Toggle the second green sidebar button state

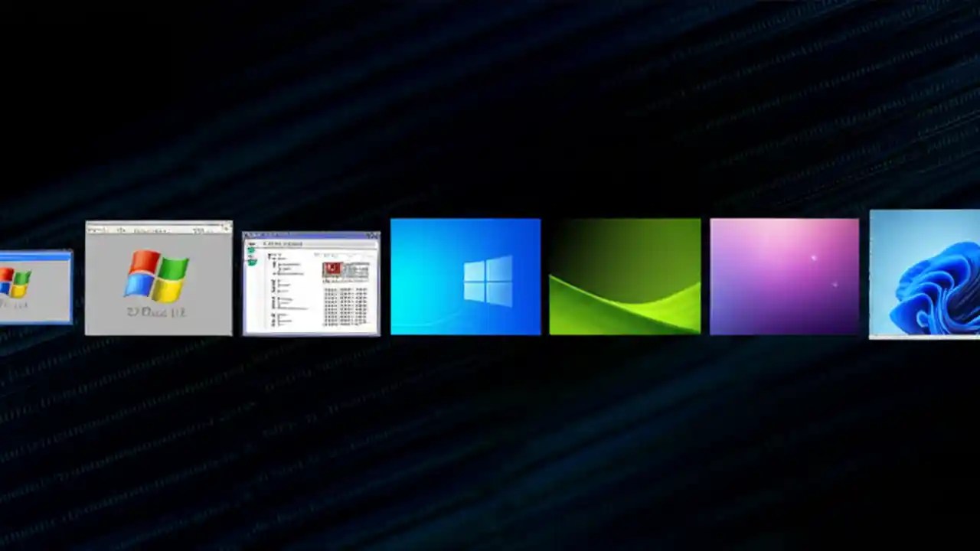[250, 256]
